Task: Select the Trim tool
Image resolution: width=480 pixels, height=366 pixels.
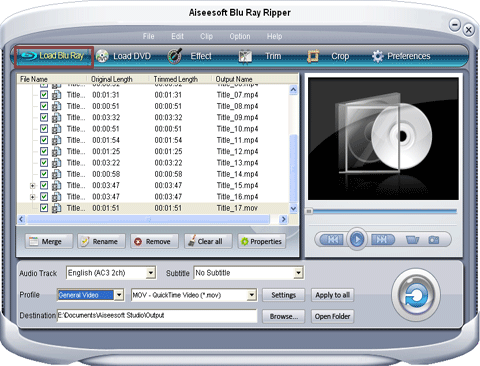Action: pyautogui.click(x=260, y=56)
